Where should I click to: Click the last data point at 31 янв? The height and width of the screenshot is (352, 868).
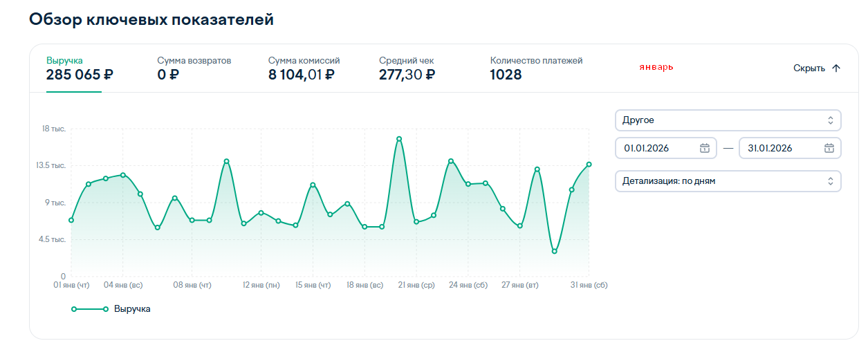point(589,165)
